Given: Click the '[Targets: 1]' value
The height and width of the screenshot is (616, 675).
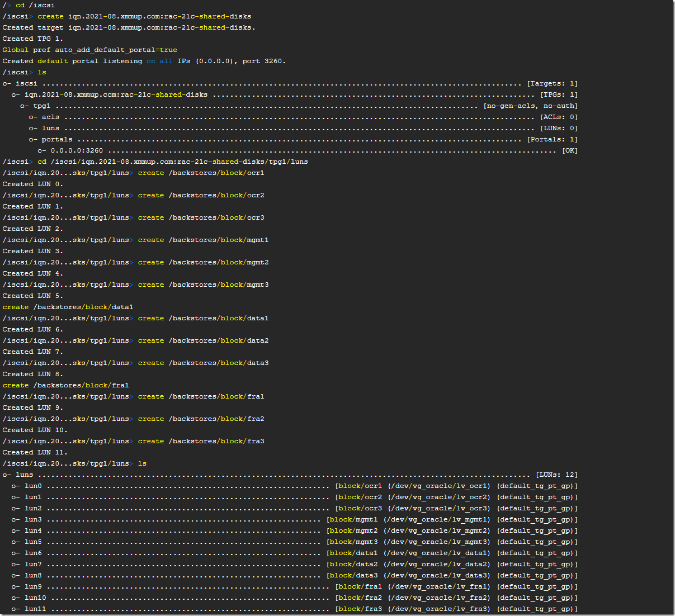Looking at the screenshot, I should click(552, 83).
